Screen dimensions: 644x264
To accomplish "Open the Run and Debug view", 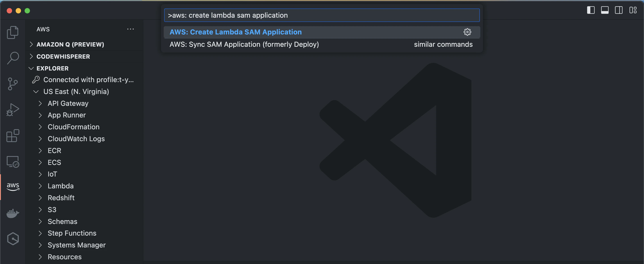I will (x=13, y=110).
